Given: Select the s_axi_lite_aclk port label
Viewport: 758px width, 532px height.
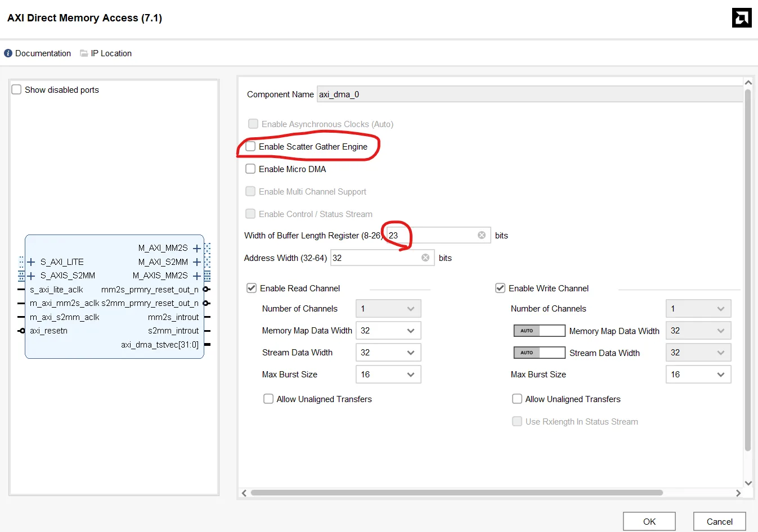Looking at the screenshot, I should click(x=56, y=290).
